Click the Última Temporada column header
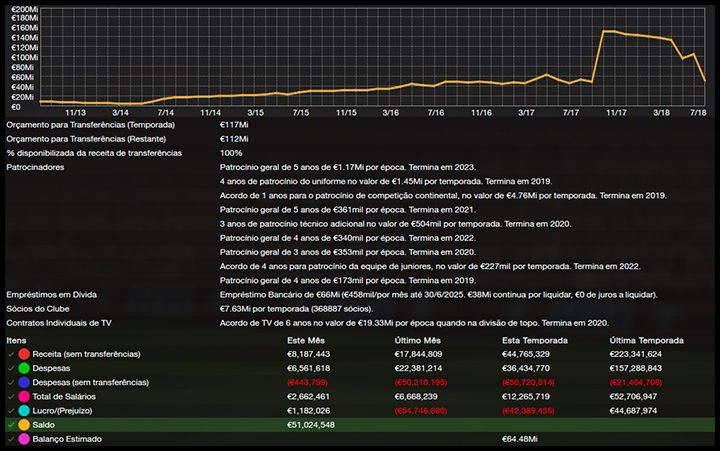Screen dimensions: 720x451 (x=646, y=340)
